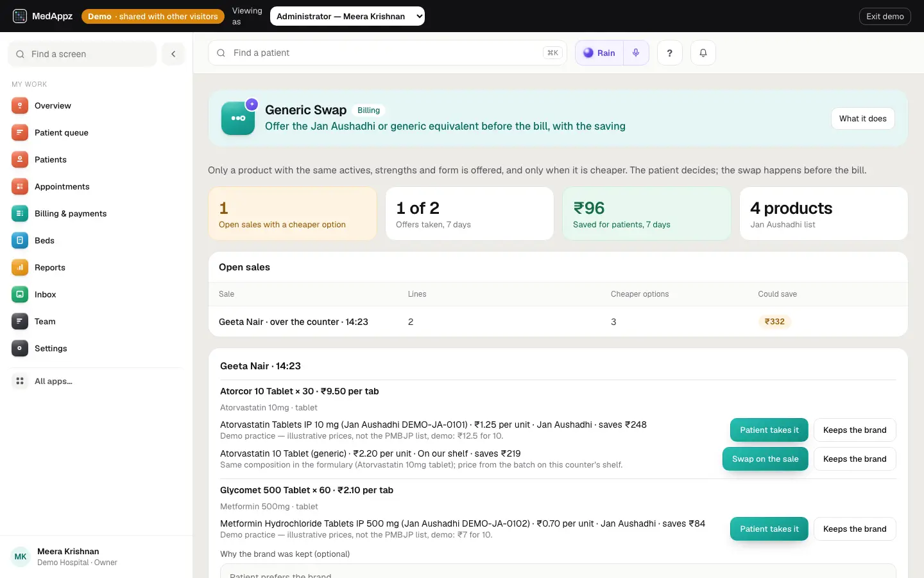Screen dimensions: 924x578
Task: Click Keeps the brand for generic Atorvastatin 10
Action: (855, 459)
